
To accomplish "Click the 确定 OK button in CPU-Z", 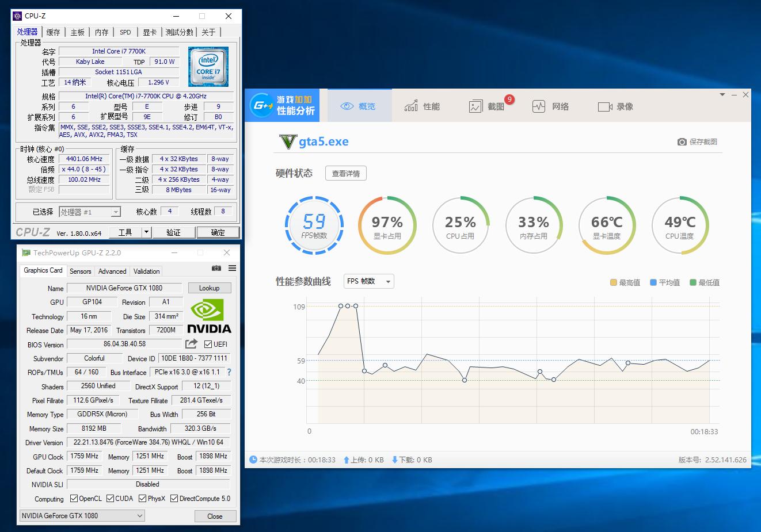I will tap(218, 232).
